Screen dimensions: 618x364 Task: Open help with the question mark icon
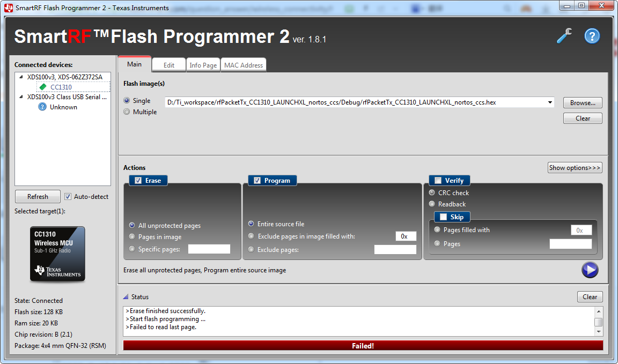[592, 36]
